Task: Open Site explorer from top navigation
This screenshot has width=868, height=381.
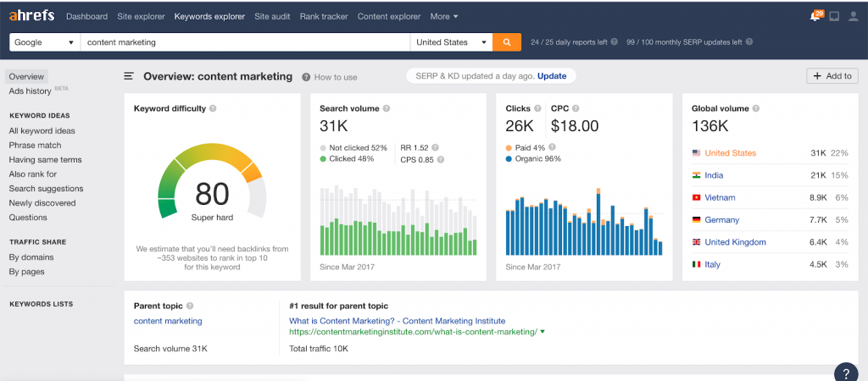Action: pyautogui.click(x=142, y=17)
